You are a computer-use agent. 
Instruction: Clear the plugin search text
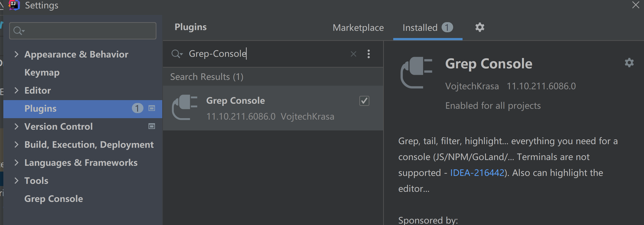point(353,54)
